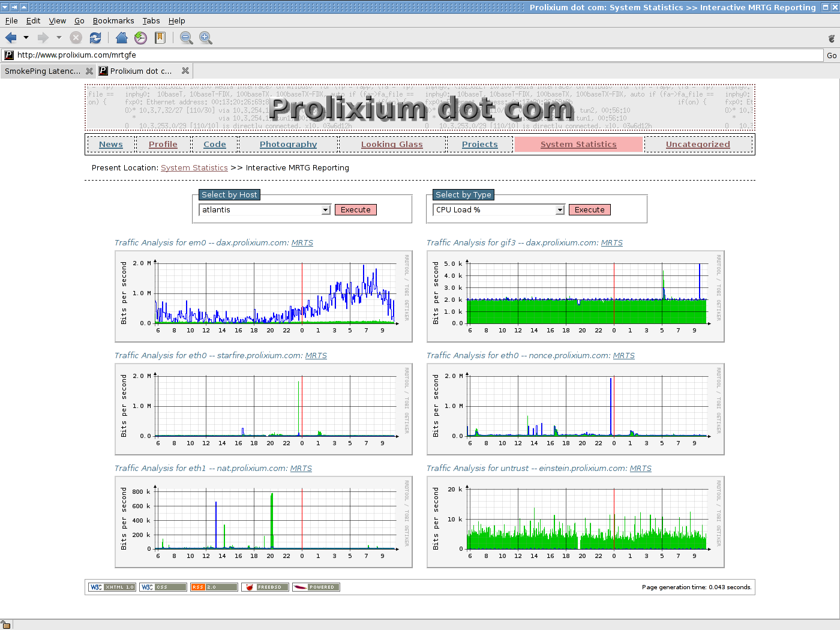Click the status bar security icon
Image resolution: width=840 pixels, height=630 pixels.
(x=6, y=625)
